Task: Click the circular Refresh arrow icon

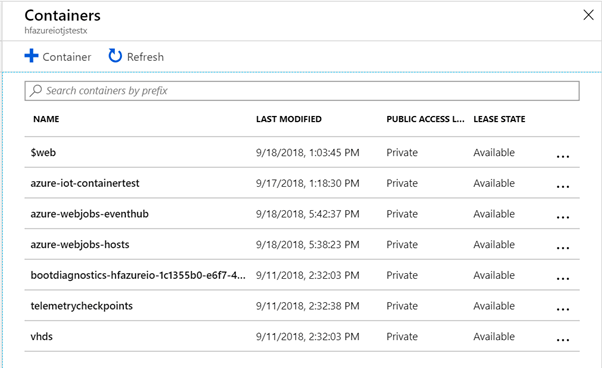Action: click(x=115, y=56)
